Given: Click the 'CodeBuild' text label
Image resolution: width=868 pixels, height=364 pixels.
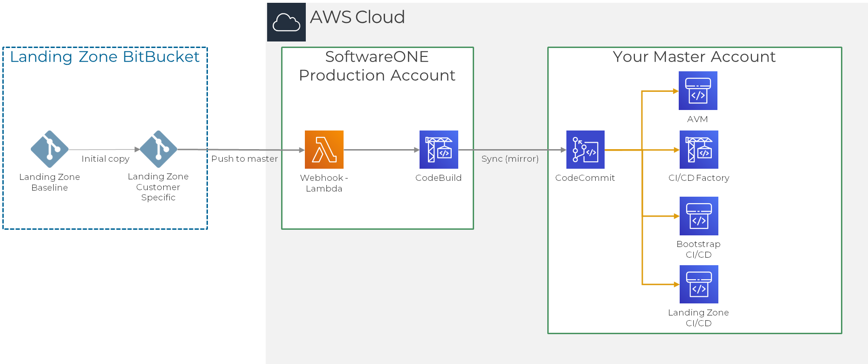Looking at the screenshot, I should click(x=438, y=178).
